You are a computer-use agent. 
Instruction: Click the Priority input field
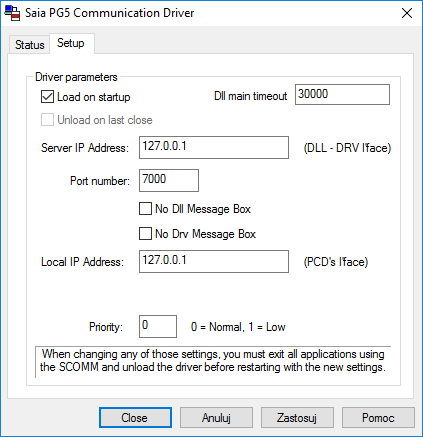[158, 326]
